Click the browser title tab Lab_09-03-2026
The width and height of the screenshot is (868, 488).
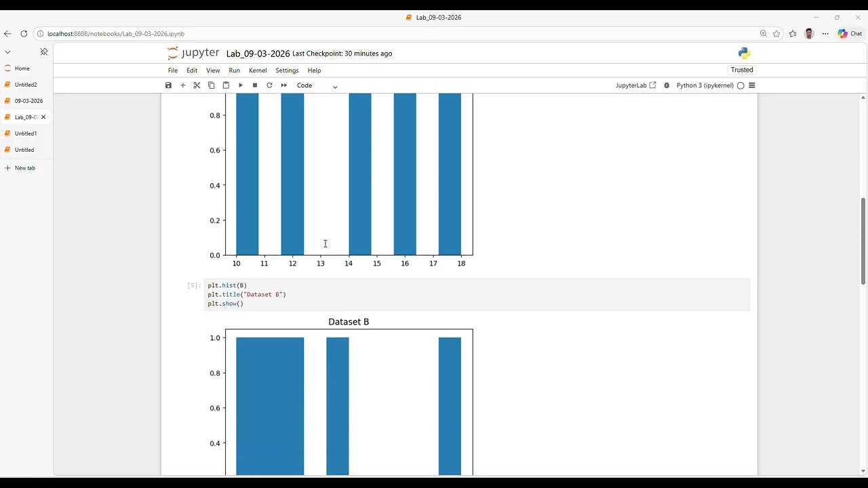point(433,18)
